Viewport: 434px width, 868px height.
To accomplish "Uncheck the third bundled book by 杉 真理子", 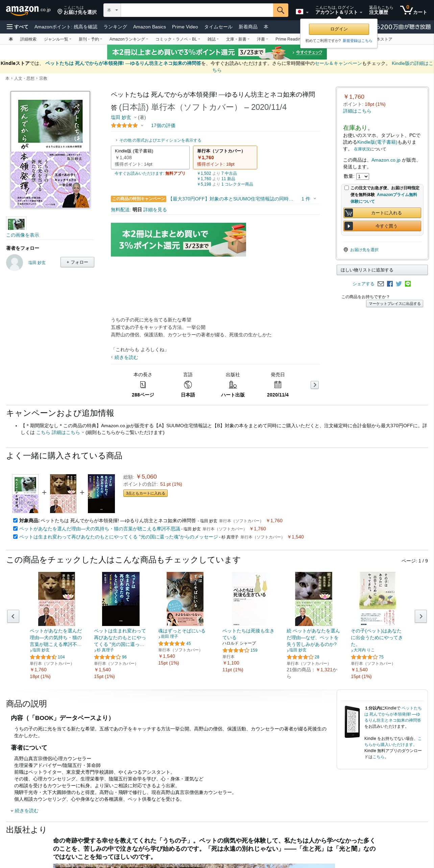I will click(x=15, y=536).
